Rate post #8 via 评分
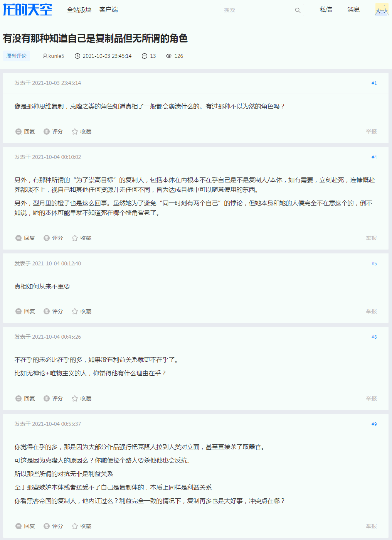Viewport: 392px width, 540px height. (x=53, y=398)
